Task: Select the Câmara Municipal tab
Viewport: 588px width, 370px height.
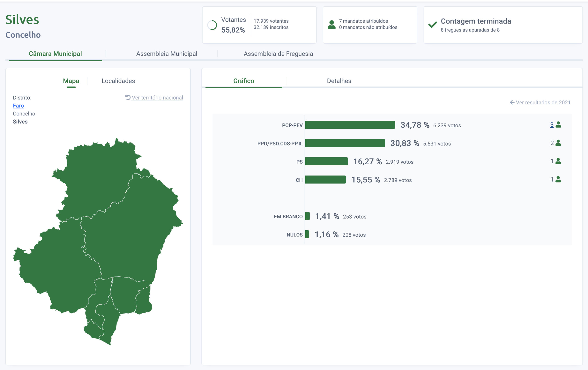Action: click(55, 54)
